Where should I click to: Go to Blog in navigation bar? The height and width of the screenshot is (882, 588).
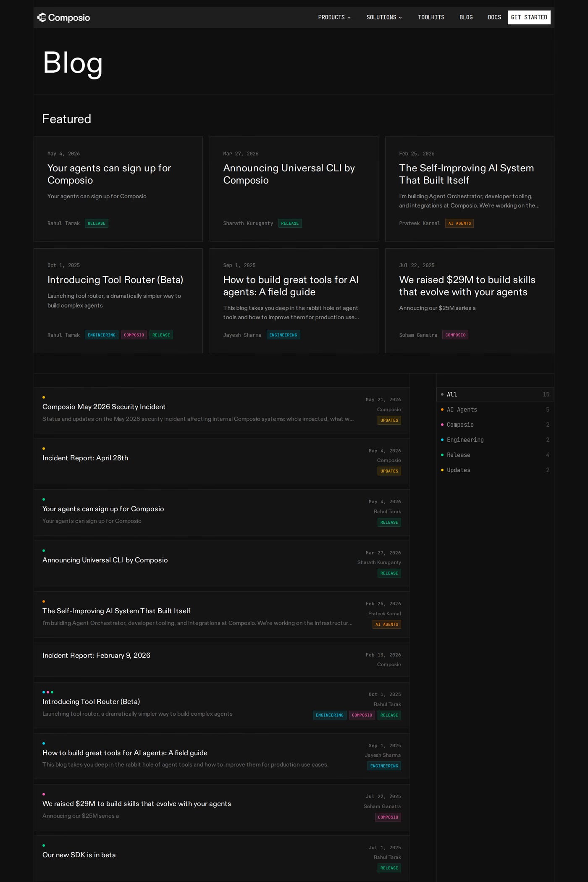(x=466, y=17)
